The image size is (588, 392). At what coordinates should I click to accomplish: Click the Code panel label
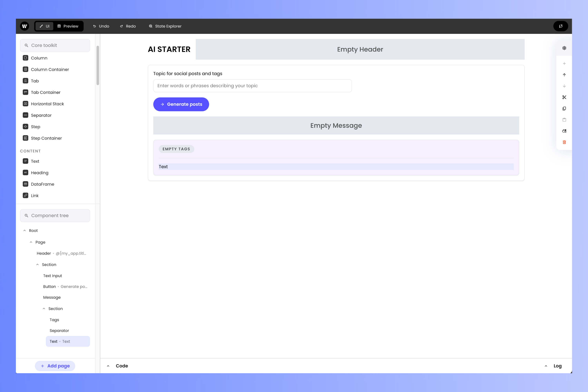coord(122,366)
